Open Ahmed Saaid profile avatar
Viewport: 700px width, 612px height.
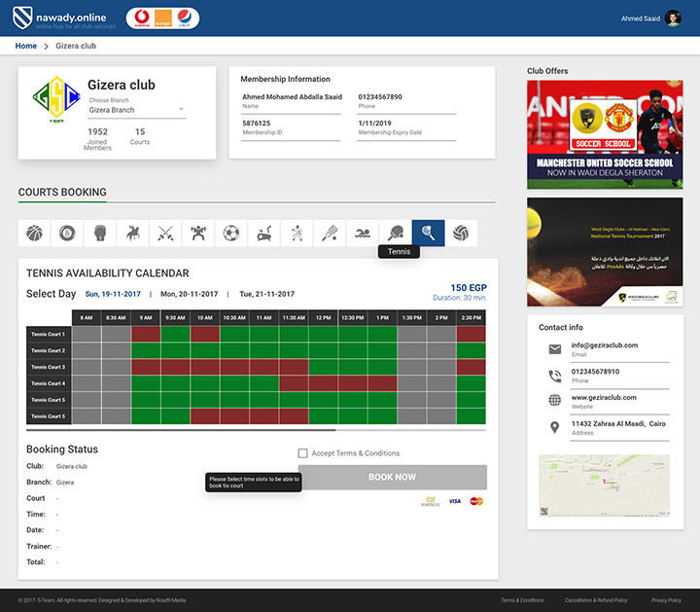673,18
